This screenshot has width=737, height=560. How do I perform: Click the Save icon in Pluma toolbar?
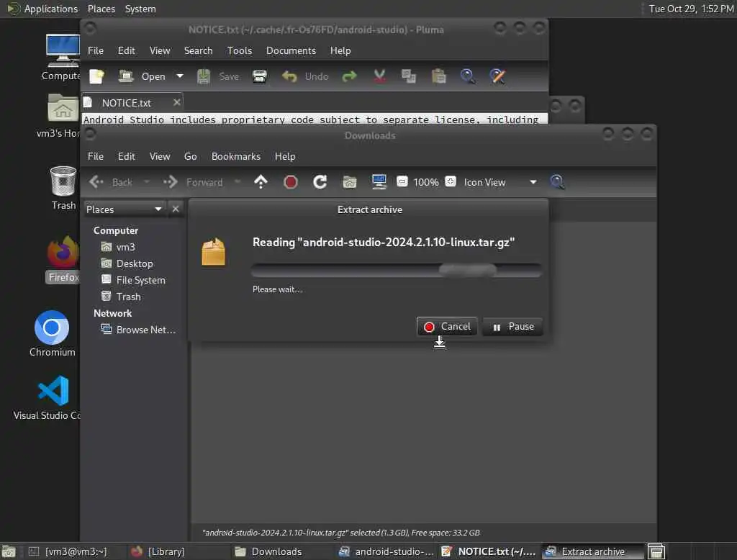tap(203, 76)
